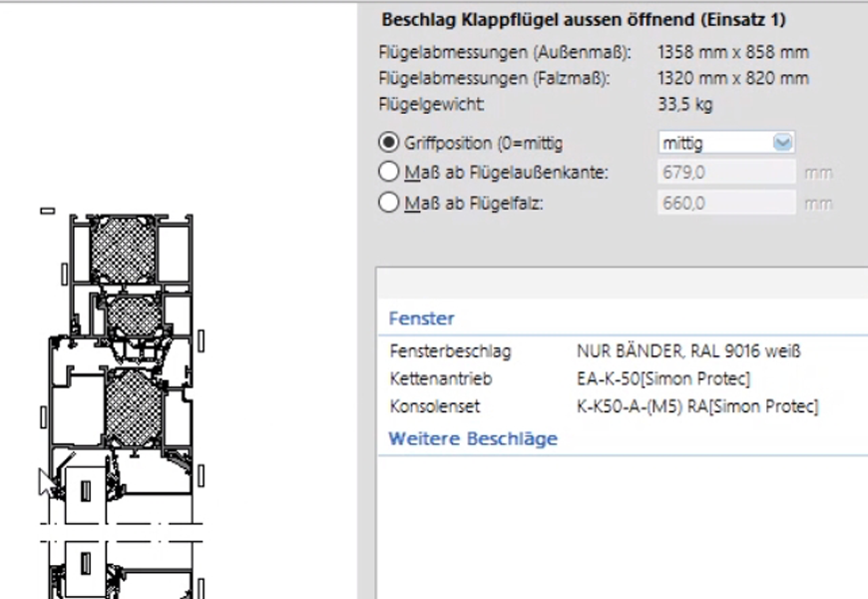Open the mittig dropdown arrow

point(782,143)
